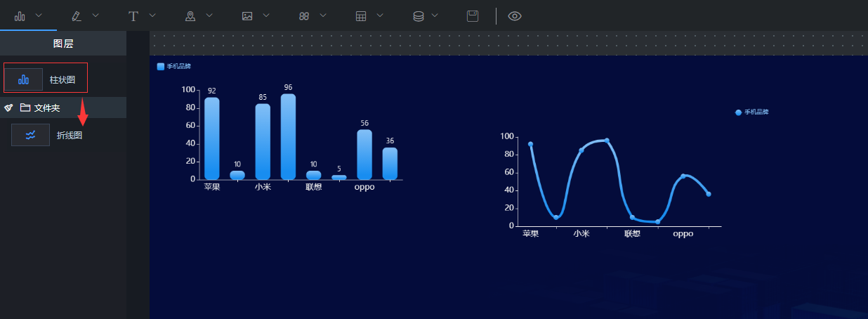Image resolution: width=868 pixels, height=319 pixels.
Task: Select the map pin tool icon
Action: coord(190,15)
